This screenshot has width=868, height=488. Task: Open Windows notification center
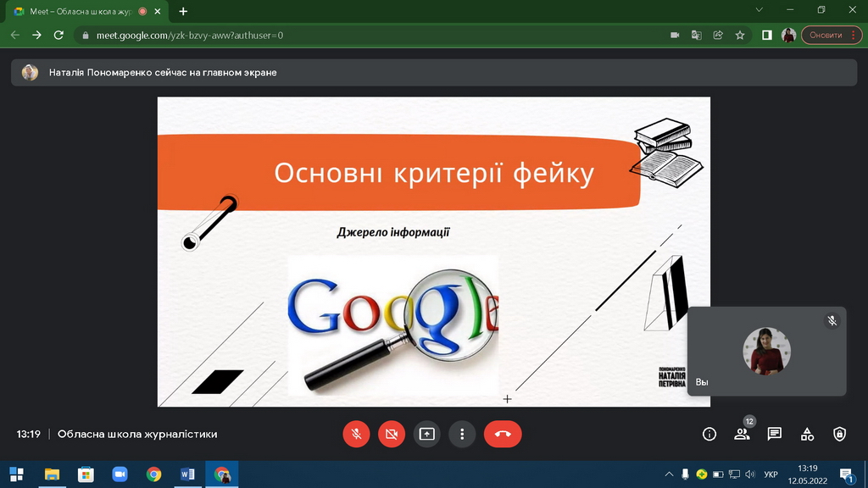pos(846,474)
